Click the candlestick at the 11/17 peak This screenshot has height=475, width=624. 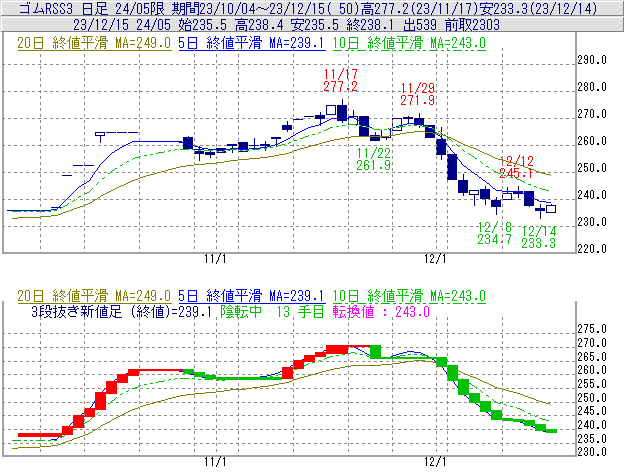pyautogui.click(x=342, y=112)
